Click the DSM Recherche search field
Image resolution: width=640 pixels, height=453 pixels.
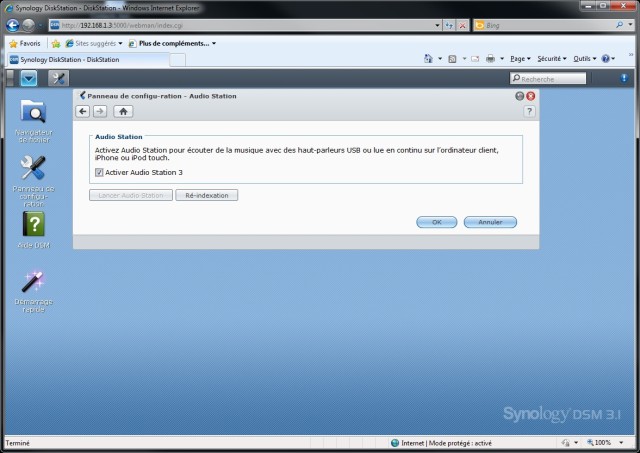(x=548, y=78)
